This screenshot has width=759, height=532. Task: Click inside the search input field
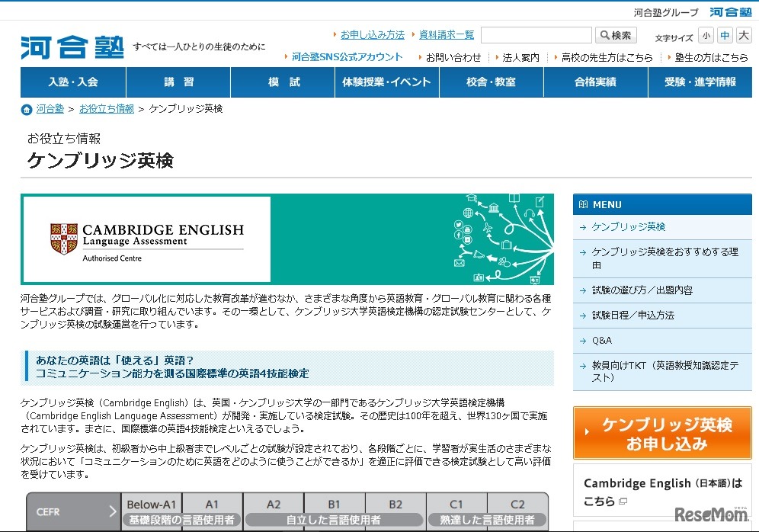pos(536,34)
